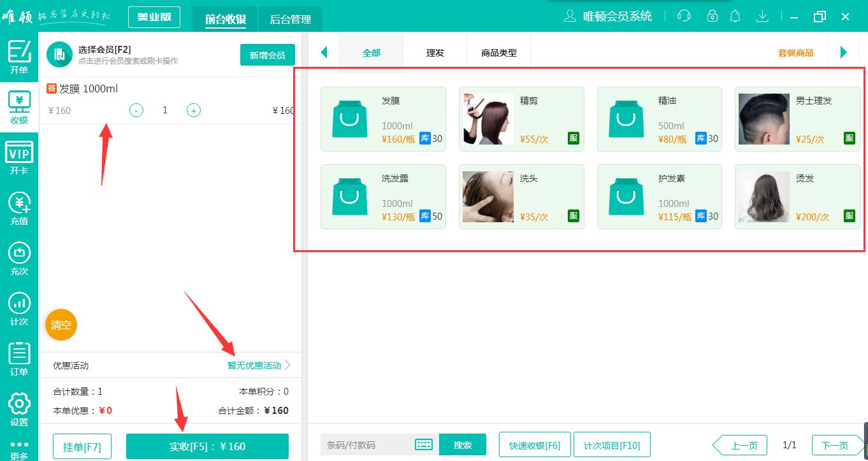Open the 开单 sidebar module
Screen dimensions: 868x461
[19, 57]
